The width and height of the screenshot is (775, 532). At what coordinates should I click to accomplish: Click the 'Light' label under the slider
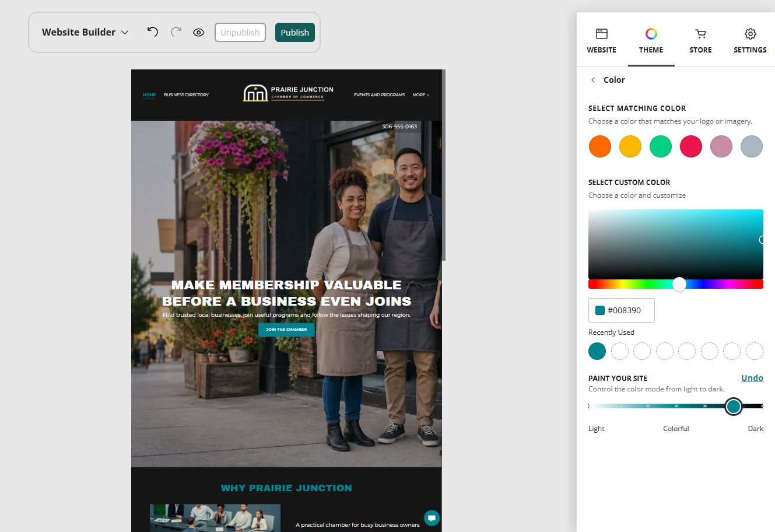pos(597,429)
